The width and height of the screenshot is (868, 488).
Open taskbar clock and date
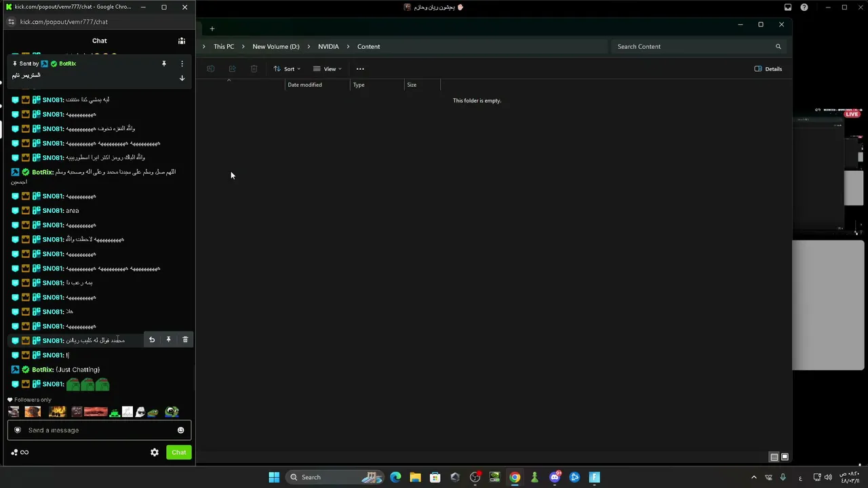[x=850, y=477]
